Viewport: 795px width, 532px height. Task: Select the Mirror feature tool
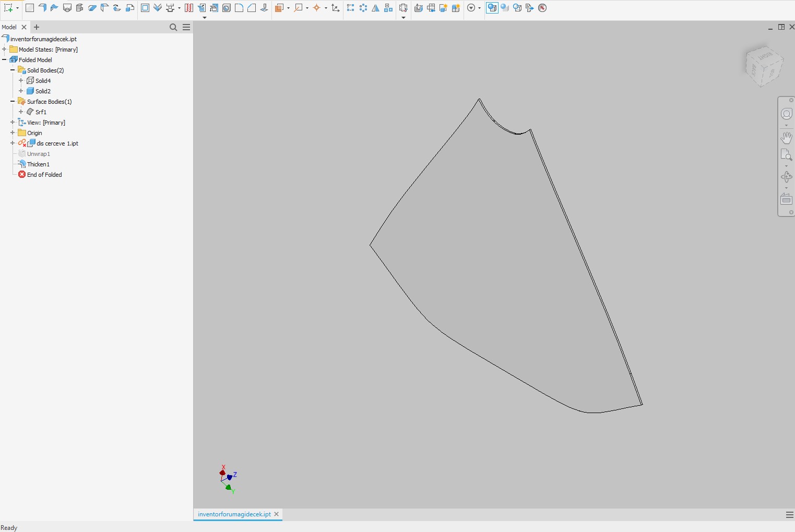pyautogui.click(x=376, y=8)
